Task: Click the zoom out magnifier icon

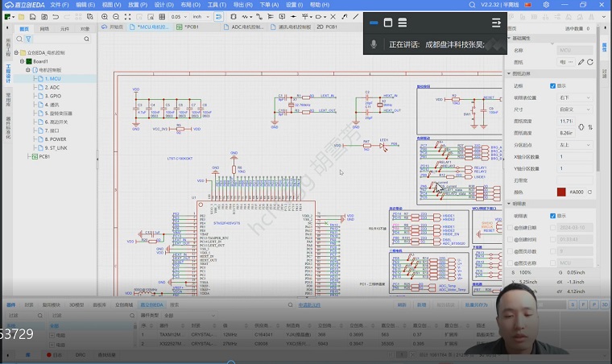Action: [116, 17]
